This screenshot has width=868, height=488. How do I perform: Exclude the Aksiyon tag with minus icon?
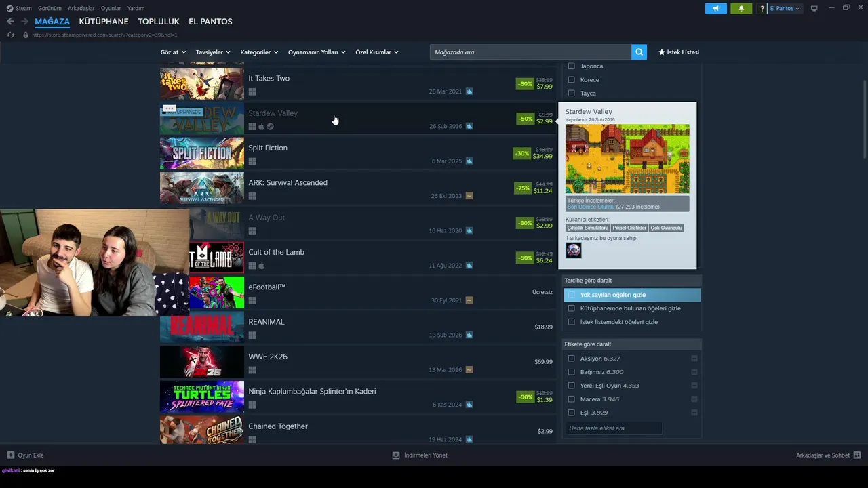pos(694,359)
